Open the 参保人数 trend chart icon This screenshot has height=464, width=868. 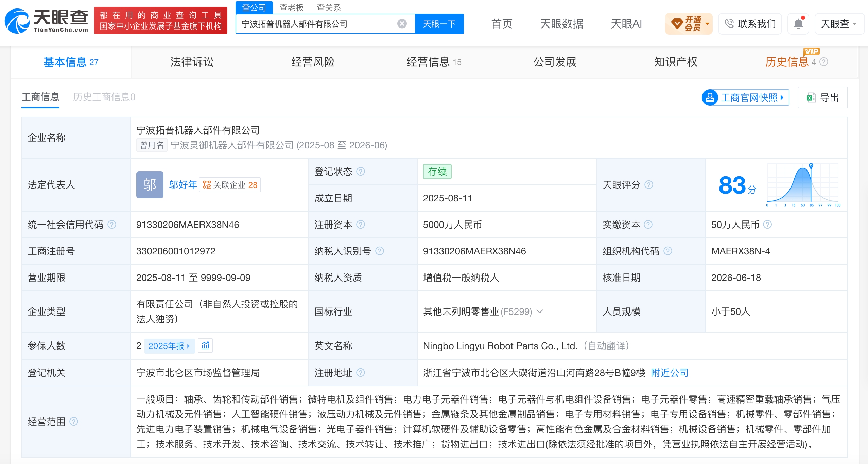(205, 346)
